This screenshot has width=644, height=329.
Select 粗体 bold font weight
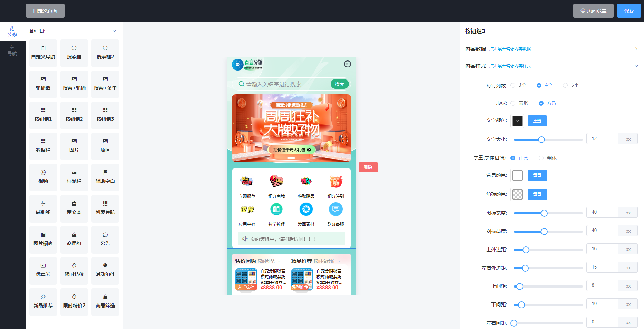[x=541, y=158]
